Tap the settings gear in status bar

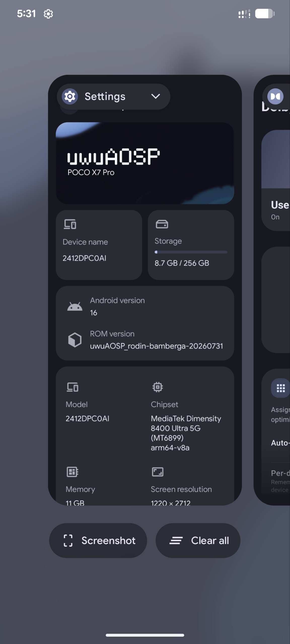point(48,14)
